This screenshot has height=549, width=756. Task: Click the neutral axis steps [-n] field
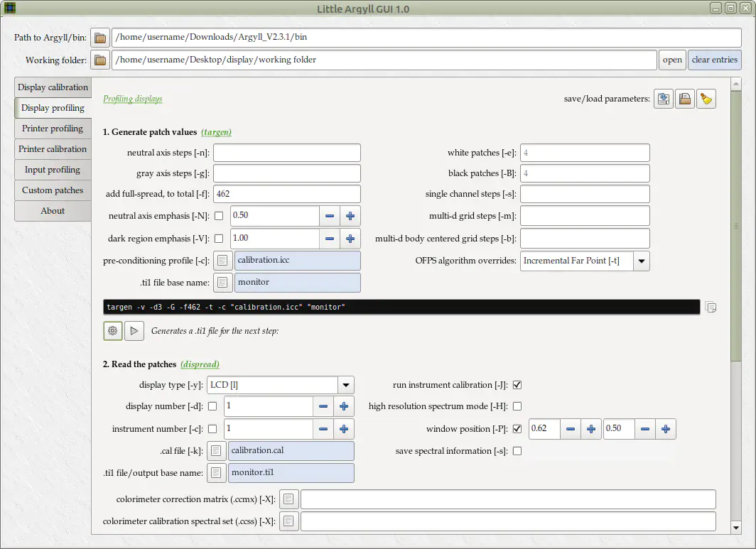point(287,153)
